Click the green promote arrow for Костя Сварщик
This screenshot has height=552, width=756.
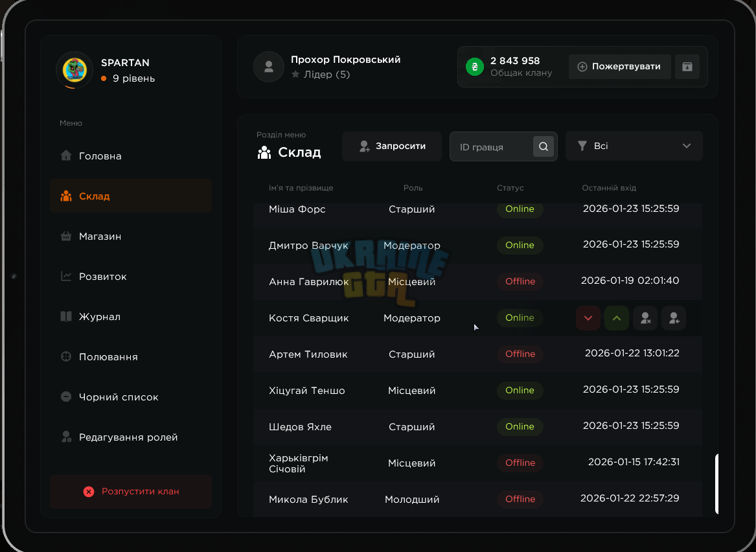616,318
